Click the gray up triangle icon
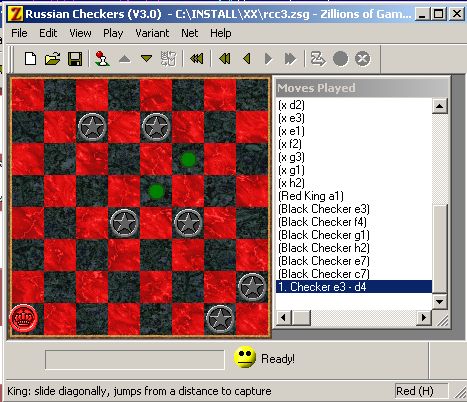The height and width of the screenshot is (402, 467). [125, 59]
